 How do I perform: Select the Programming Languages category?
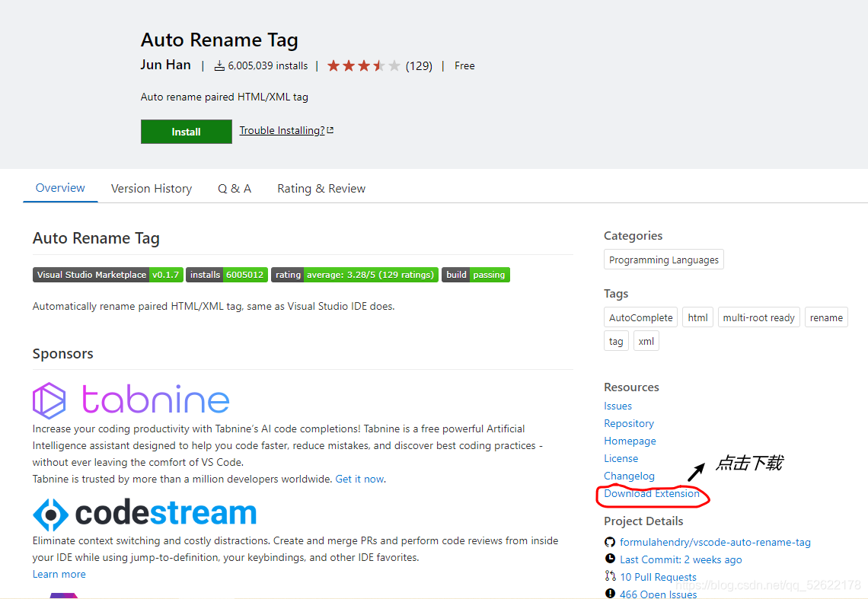664,260
